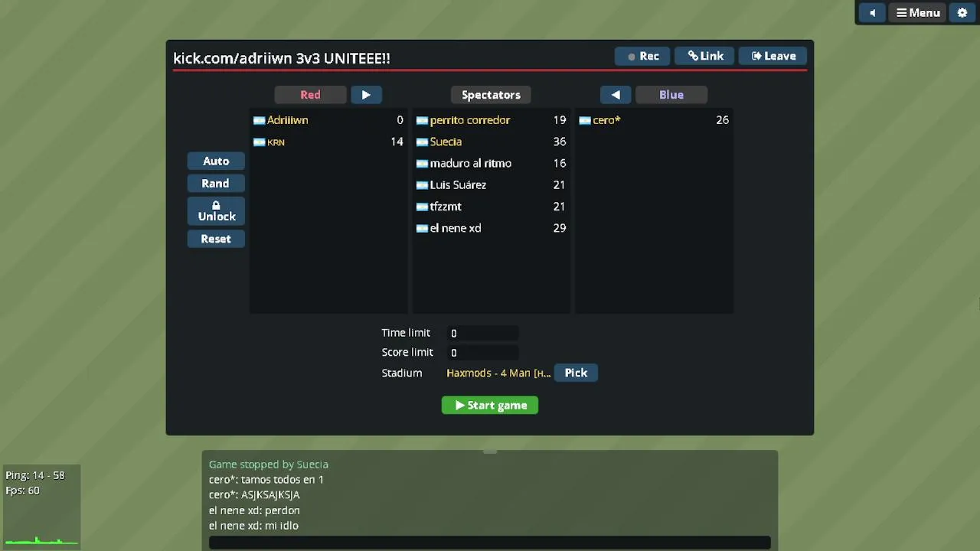Screen dimensions: 980x551
Task: Select player KRN in Red team
Action: (x=328, y=142)
